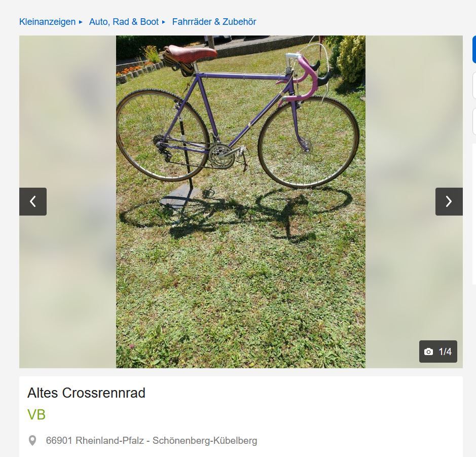This screenshot has height=457, width=476.
Task: Click the camera icon in photo counter
Action: point(428,351)
